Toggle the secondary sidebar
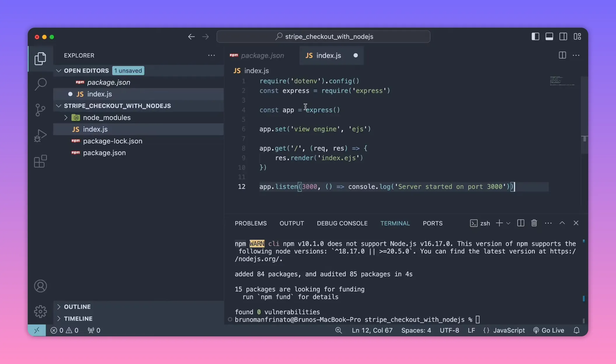The height and width of the screenshot is (364, 616). pyautogui.click(x=563, y=36)
